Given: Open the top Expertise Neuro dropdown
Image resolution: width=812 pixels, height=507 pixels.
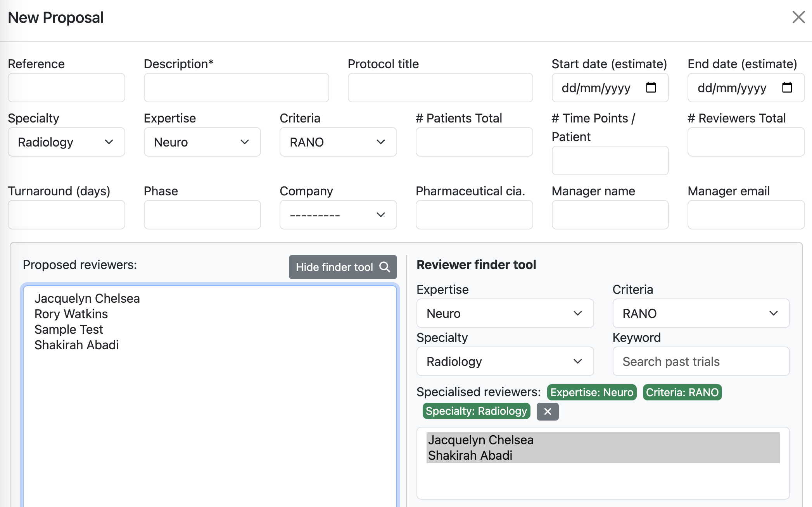Looking at the screenshot, I should (x=202, y=142).
